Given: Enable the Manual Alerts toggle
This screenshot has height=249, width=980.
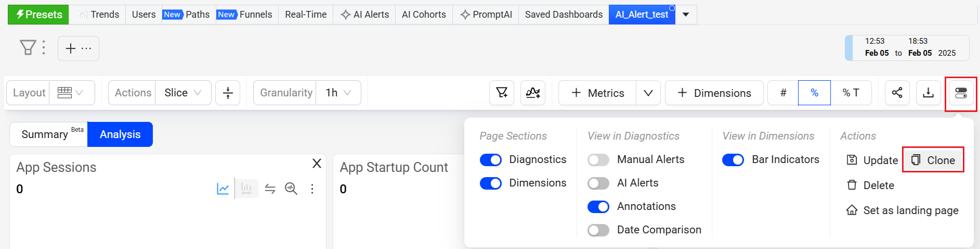Looking at the screenshot, I should click(x=598, y=159).
